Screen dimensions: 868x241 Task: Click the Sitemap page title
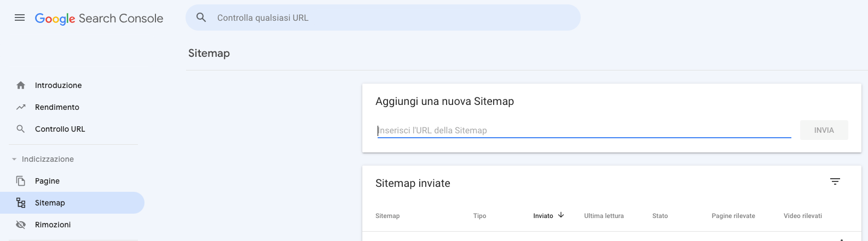click(x=209, y=53)
